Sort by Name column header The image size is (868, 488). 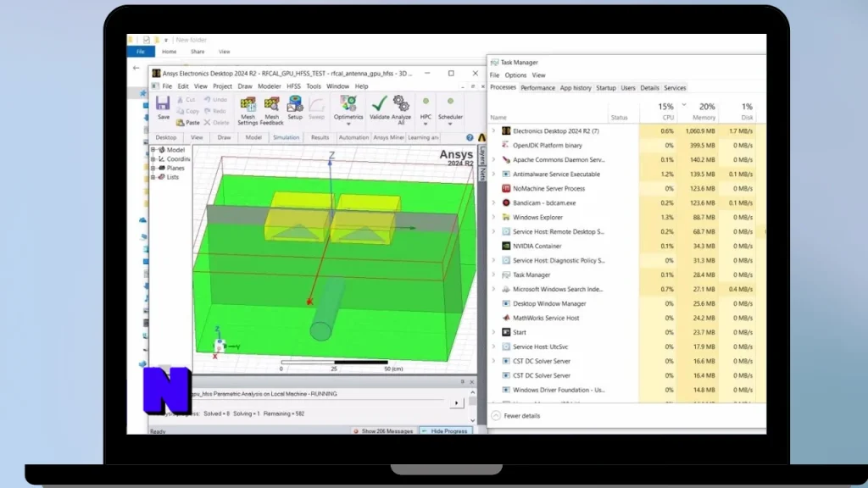coord(498,118)
